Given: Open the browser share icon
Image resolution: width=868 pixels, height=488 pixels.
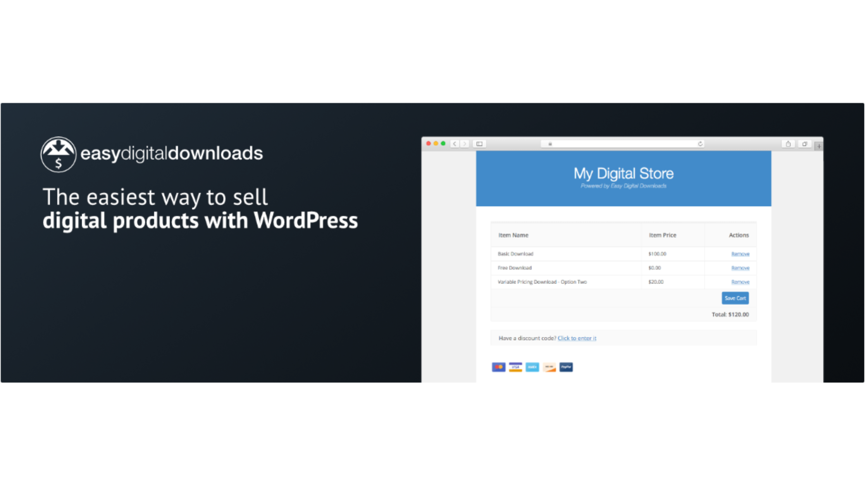Looking at the screenshot, I should (x=788, y=144).
